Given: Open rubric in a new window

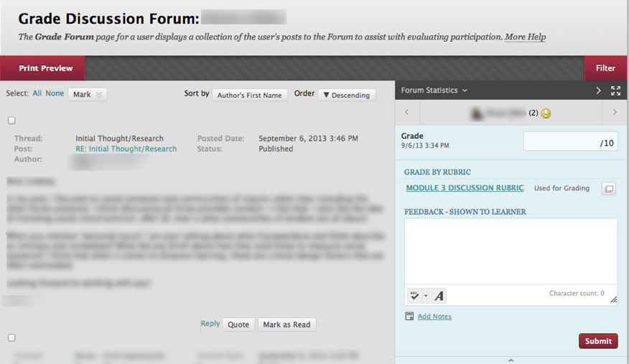Looking at the screenshot, I should (608, 189).
